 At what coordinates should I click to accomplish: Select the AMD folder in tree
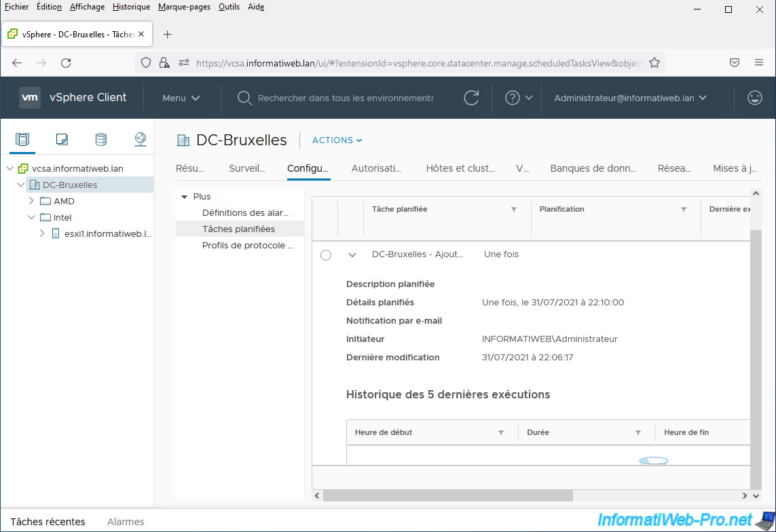pyautogui.click(x=64, y=202)
